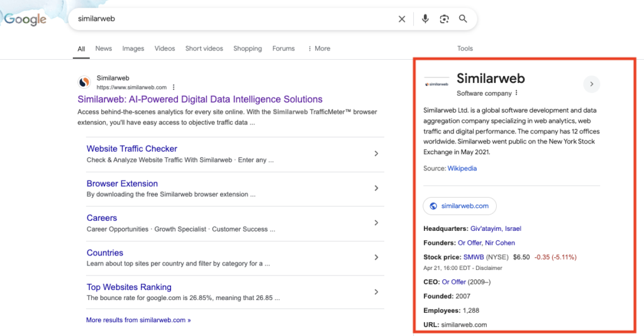The image size is (644, 336).
Task: Click the similarweb.com website chip
Action: pos(460,206)
